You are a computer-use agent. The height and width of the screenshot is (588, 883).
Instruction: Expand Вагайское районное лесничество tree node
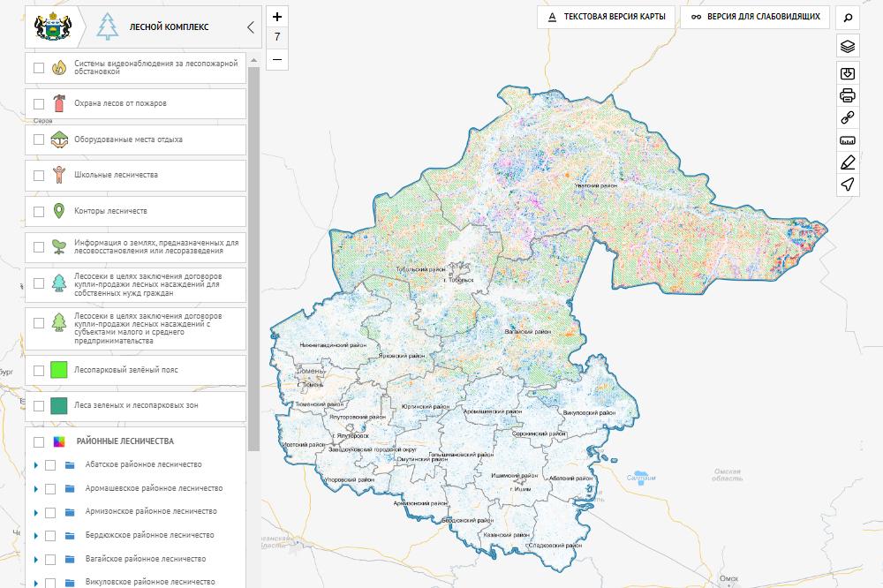tap(35, 559)
